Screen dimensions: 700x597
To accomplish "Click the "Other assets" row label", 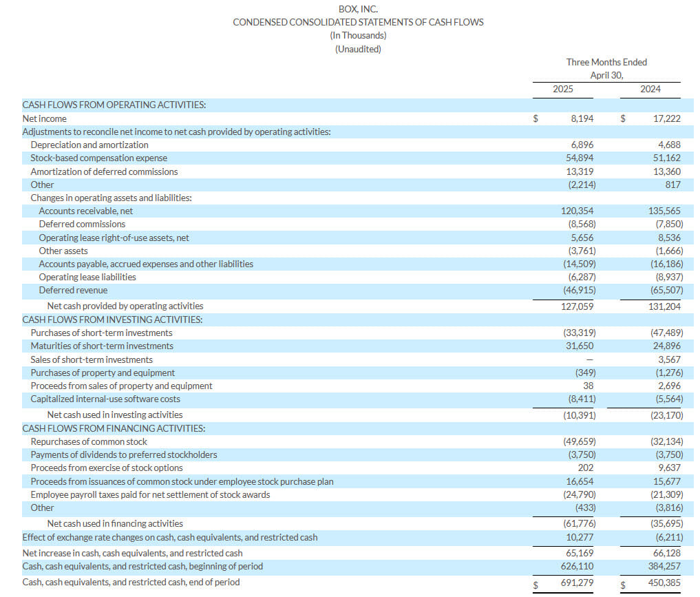I will coord(63,251).
